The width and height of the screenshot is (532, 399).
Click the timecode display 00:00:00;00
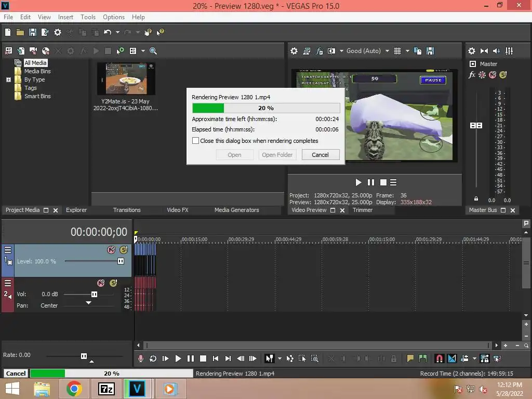99,232
